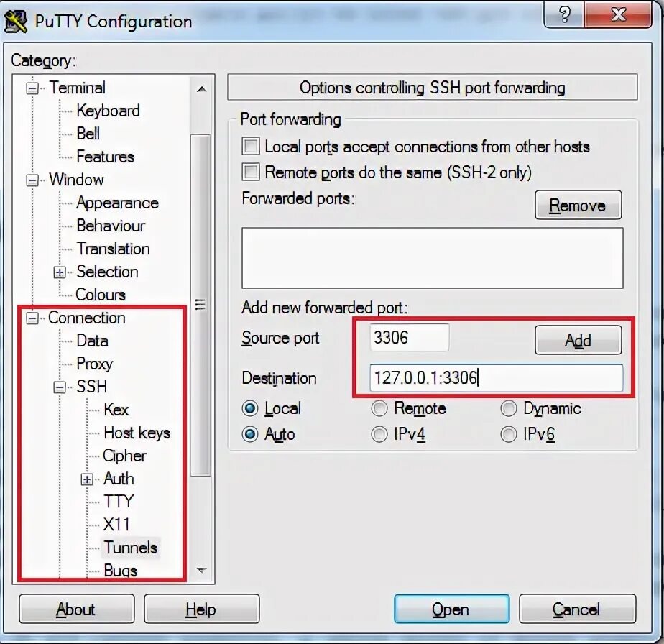Open the Keyboard category
This screenshot has width=664, height=644.
coord(108,111)
